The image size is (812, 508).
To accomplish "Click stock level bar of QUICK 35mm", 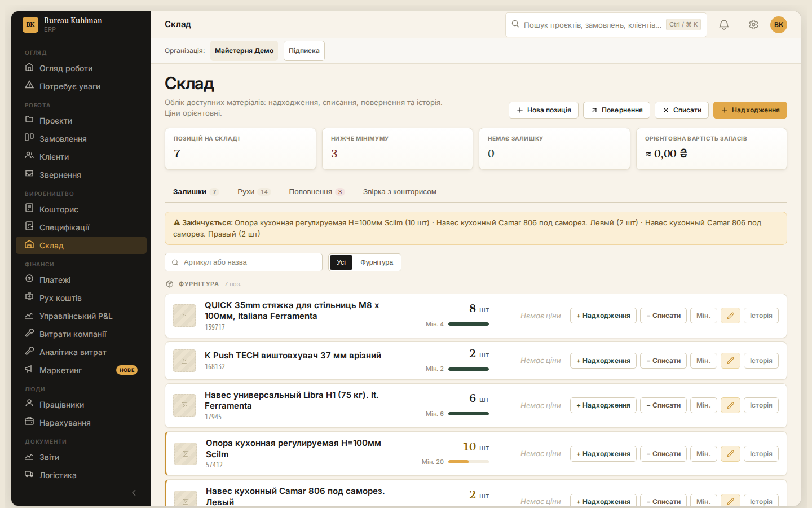I will 469,324.
